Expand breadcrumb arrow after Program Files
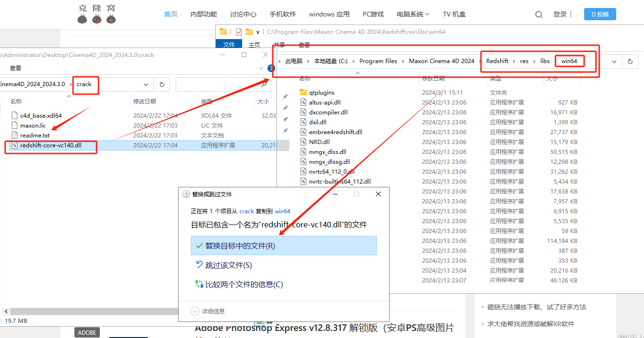Viewport: 644px width, 338px height. (403, 61)
